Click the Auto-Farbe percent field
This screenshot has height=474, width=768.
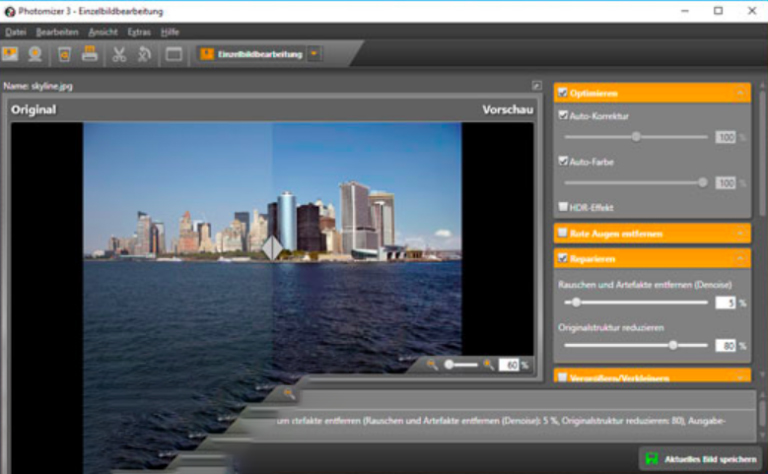tap(725, 183)
